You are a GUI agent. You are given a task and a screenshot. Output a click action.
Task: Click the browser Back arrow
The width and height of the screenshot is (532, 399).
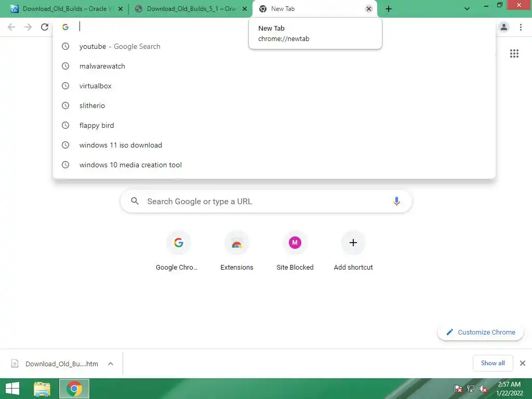(11, 27)
